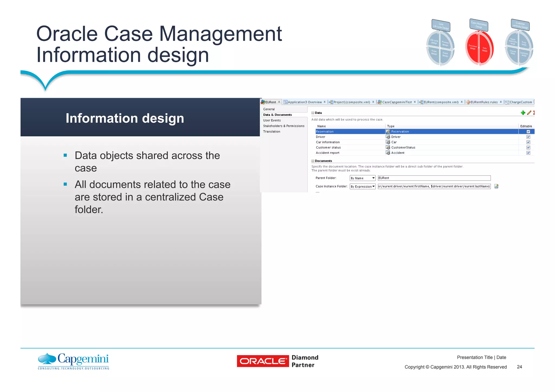Click the Driver type gear icon

tap(388, 137)
